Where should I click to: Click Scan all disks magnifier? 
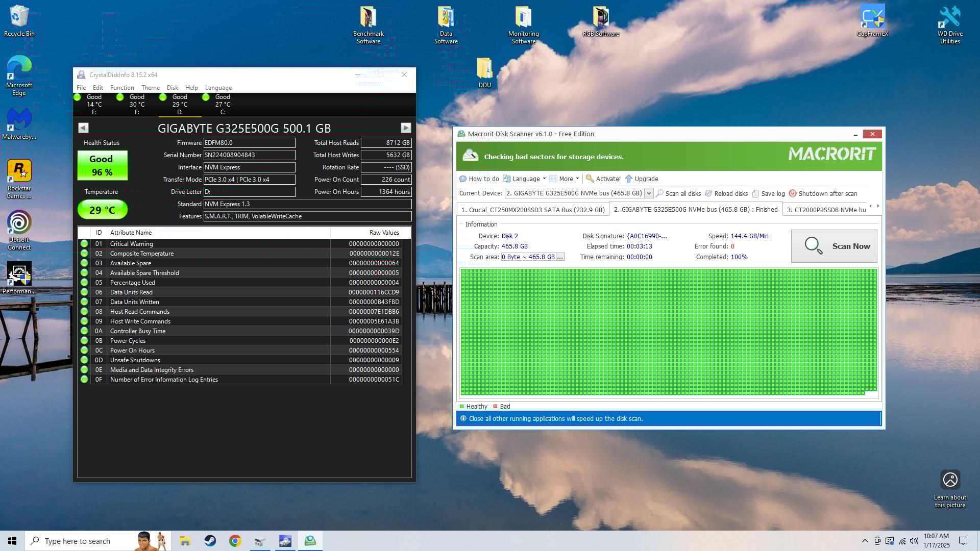659,194
